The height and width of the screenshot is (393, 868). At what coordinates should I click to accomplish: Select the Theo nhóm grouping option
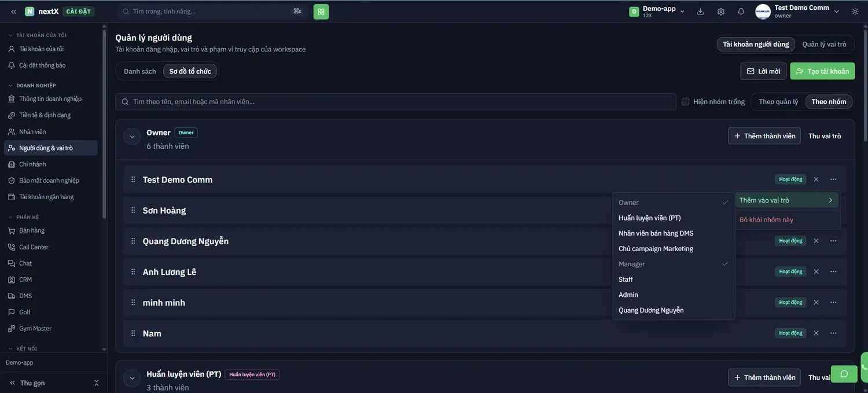point(829,102)
